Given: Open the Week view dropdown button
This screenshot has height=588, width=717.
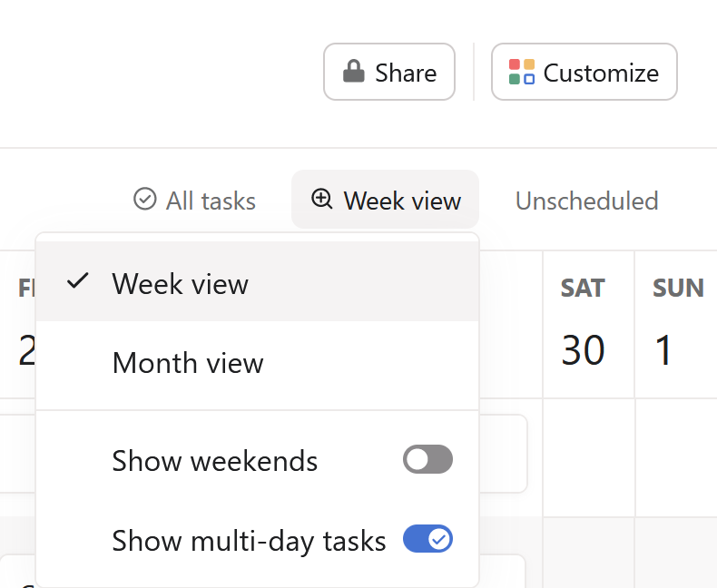Looking at the screenshot, I should 386,200.
